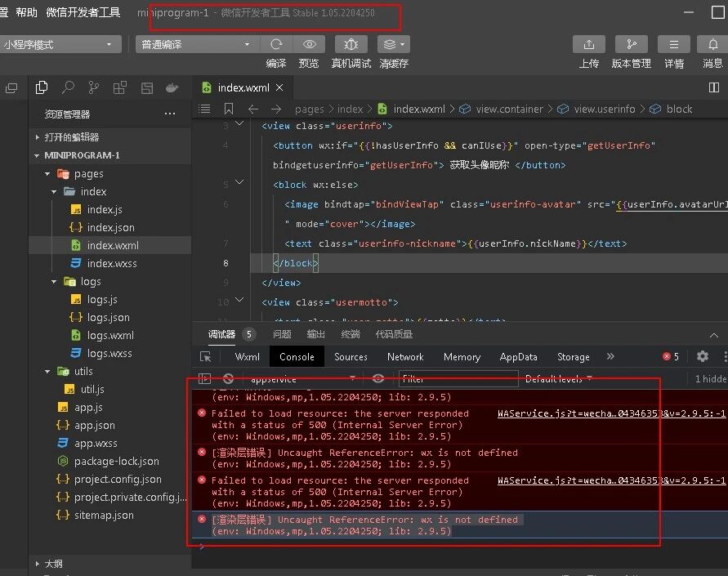Image resolution: width=728 pixels, height=576 pixels.
Task: Click the upload icon button
Action: pos(589,45)
